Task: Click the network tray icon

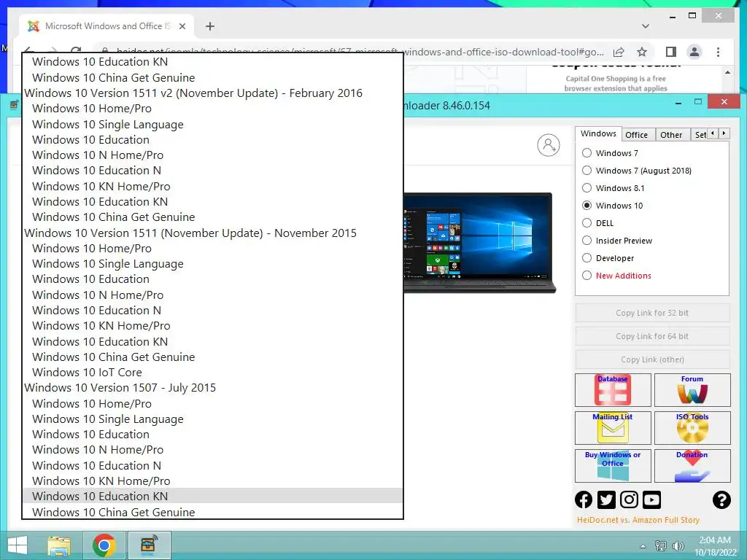Action: [x=660, y=545]
